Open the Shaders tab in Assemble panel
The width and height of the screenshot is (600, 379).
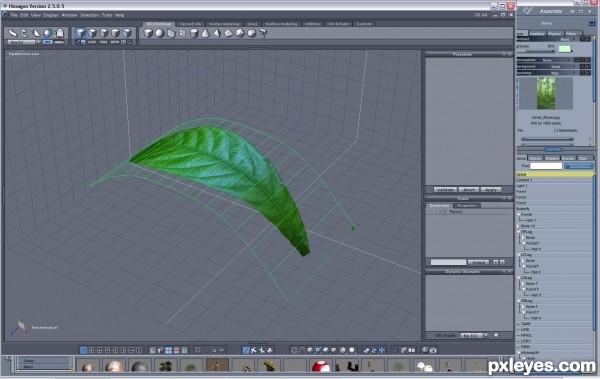[x=551, y=158]
